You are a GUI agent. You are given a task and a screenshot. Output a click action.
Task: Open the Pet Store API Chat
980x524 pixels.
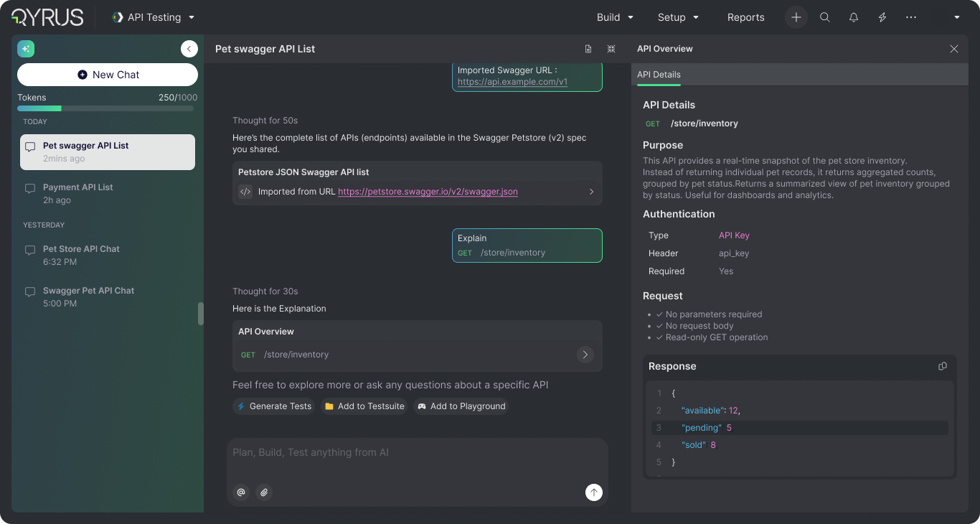(x=108, y=256)
